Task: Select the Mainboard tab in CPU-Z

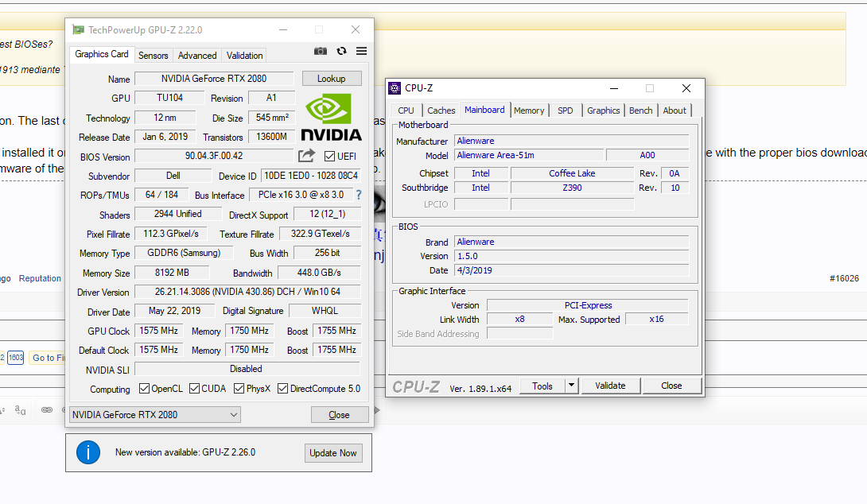Action: coord(484,110)
